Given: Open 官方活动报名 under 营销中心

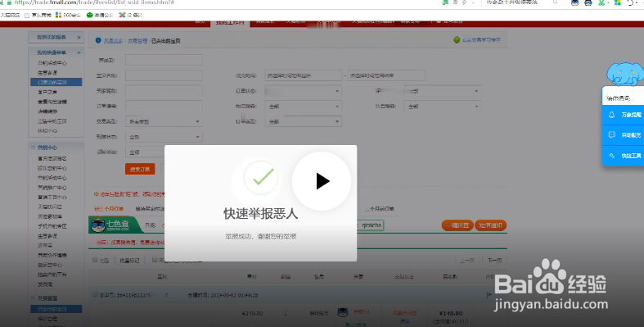Looking at the screenshot, I should pos(52,158).
